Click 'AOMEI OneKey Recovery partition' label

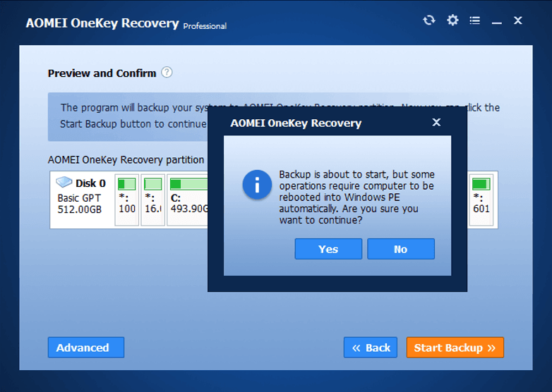tap(126, 160)
